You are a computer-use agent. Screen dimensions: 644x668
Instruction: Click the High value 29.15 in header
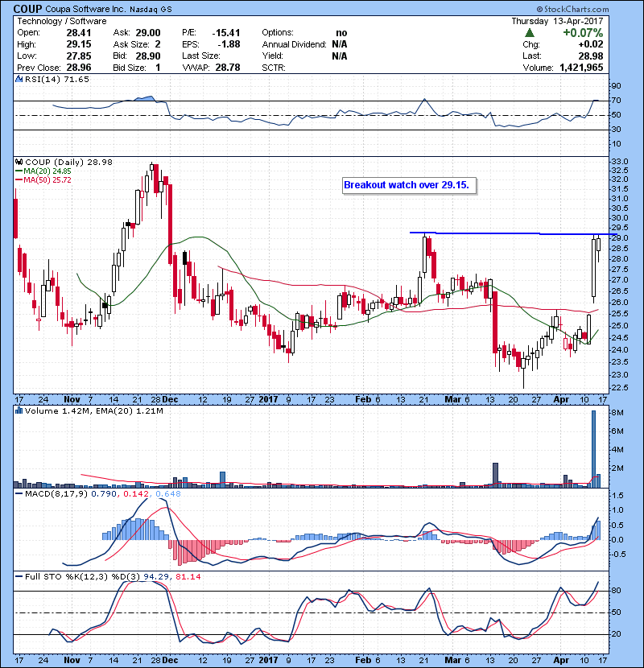coord(79,44)
